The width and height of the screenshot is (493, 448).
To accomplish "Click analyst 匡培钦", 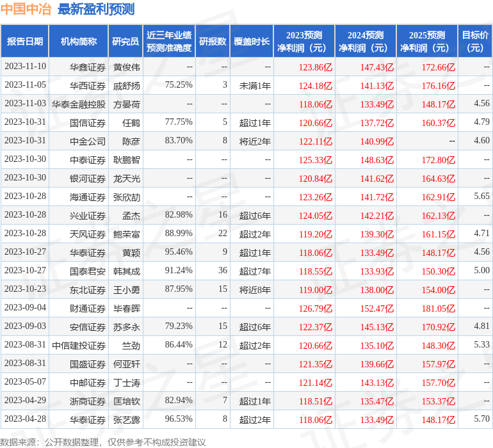I will pyautogui.click(x=126, y=401).
